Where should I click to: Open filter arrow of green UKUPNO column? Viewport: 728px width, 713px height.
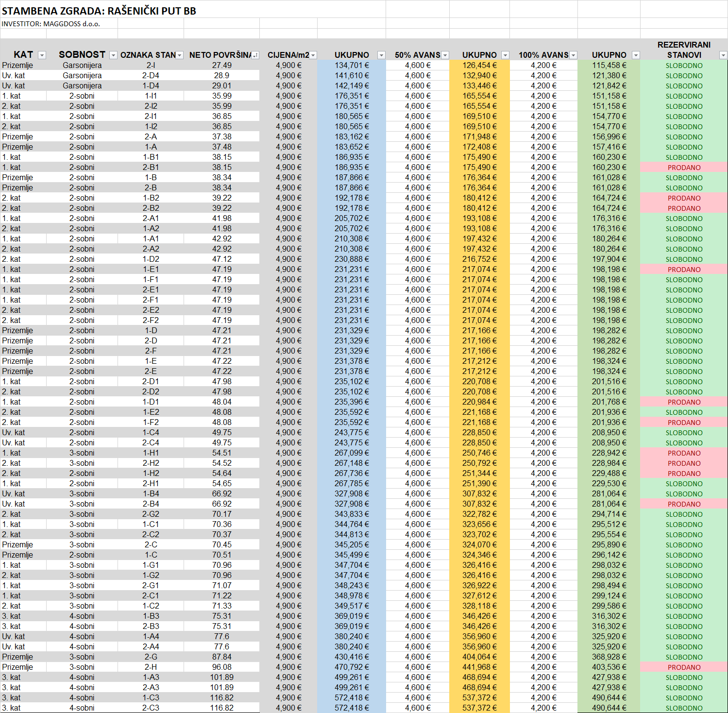636,55
